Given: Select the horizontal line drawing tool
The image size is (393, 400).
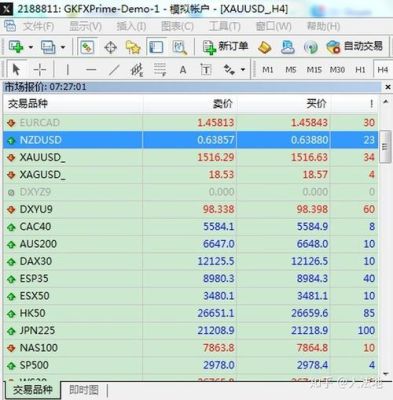Looking at the screenshot, I should click(91, 70).
